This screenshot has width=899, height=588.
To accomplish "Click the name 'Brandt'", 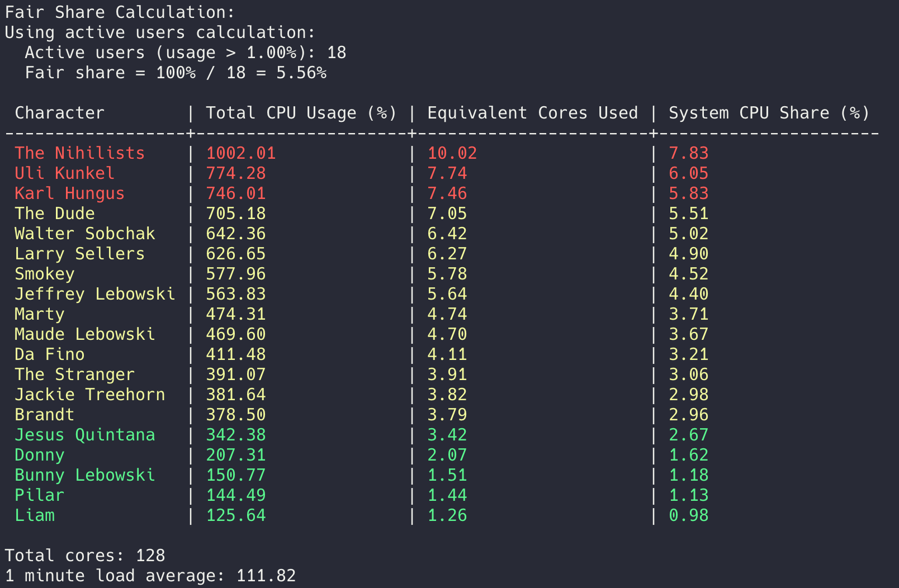I will point(45,415).
